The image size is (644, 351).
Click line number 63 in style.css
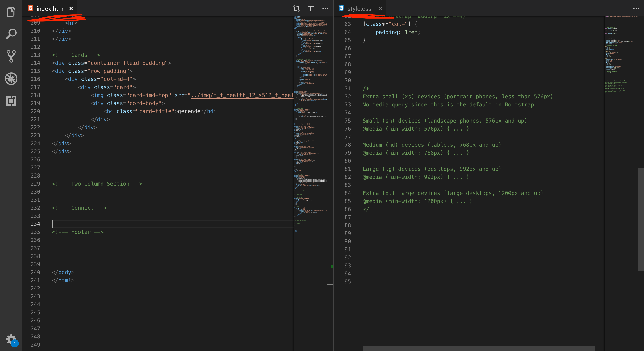point(348,24)
